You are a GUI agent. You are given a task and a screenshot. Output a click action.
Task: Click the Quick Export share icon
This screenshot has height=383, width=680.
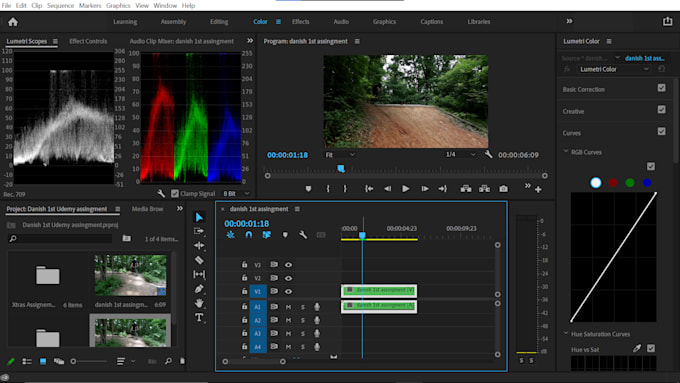tap(667, 22)
